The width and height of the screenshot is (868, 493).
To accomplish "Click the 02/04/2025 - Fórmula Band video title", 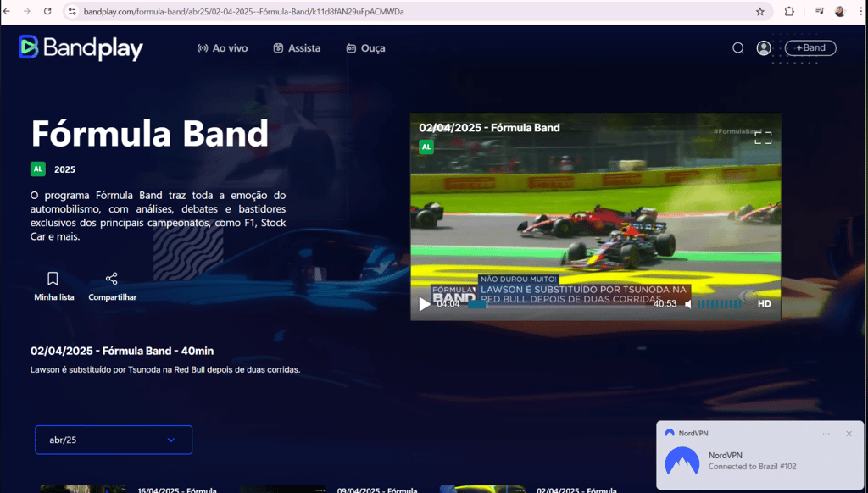I will click(489, 128).
